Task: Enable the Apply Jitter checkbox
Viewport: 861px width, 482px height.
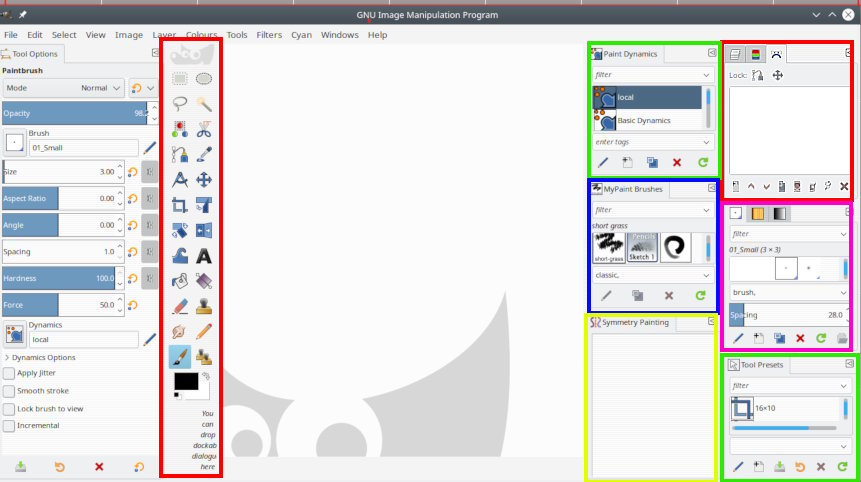Action: 9,373
